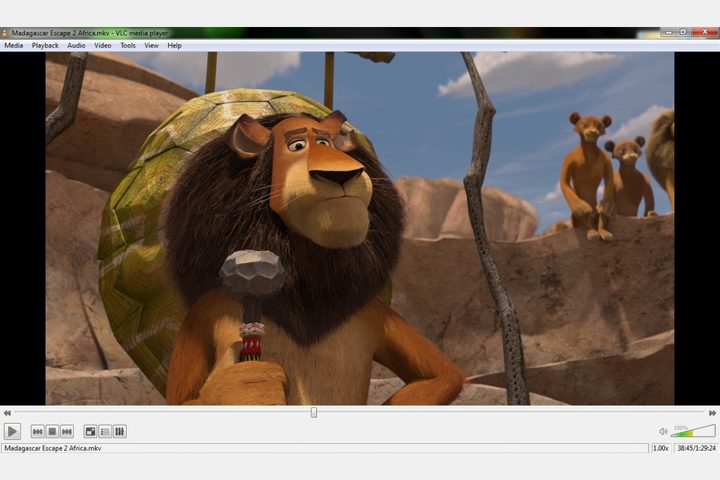Image resolution: width=720 pixels, height=480 pixels.
Task: Toggle fullscreen video mode
Action: coord(90,432)
